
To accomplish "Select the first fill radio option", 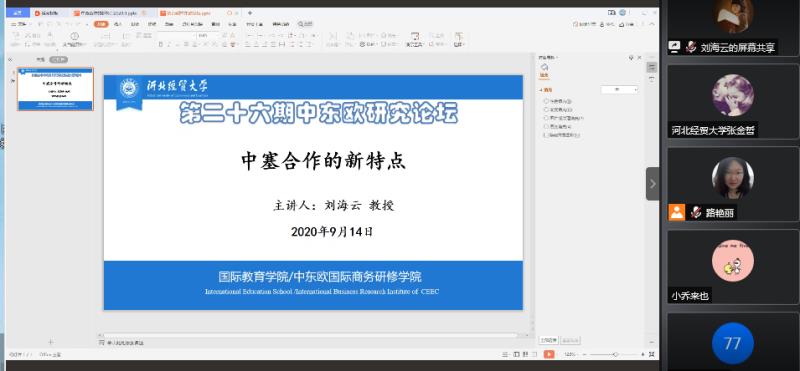I will [x=546, y=101].
